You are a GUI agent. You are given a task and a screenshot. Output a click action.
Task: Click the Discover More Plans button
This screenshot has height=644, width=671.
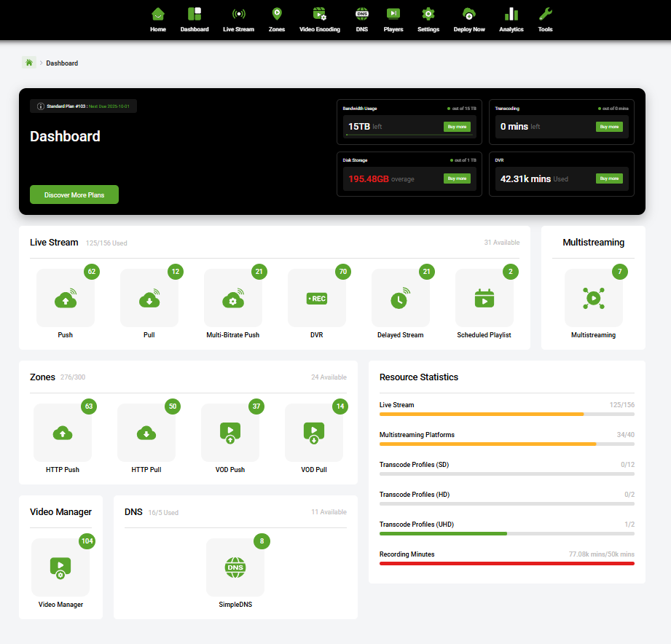click(74, 195)
